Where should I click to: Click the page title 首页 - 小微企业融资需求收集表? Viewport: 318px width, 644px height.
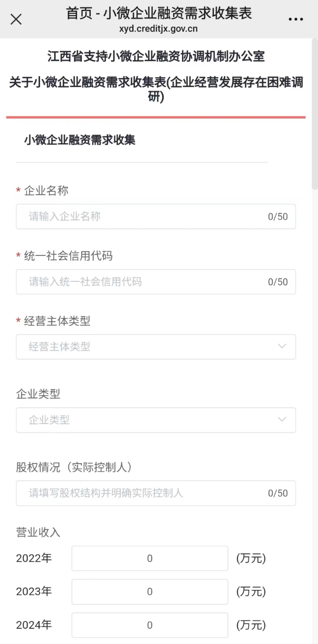(159, 13)
